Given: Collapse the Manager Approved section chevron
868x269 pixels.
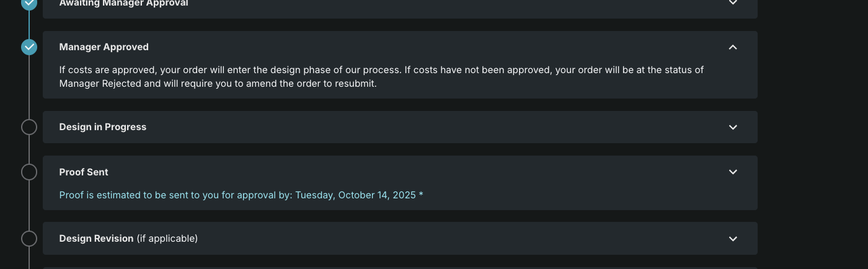Looking at the screenshot, I should coord(733,47).
